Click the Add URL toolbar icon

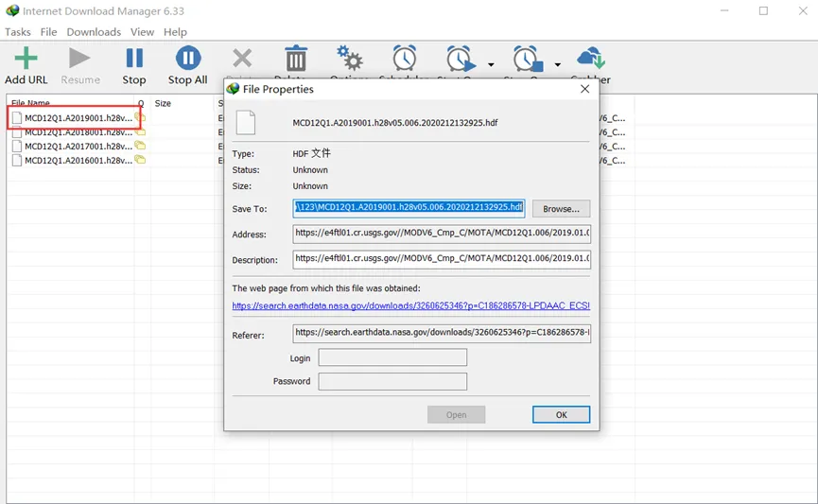click(x=26, y=58)
